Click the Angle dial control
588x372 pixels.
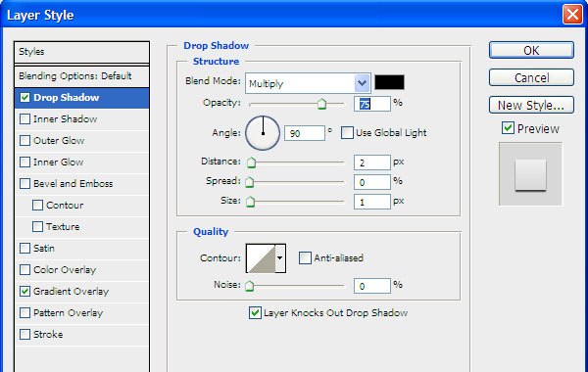click(x=263, y=133)
